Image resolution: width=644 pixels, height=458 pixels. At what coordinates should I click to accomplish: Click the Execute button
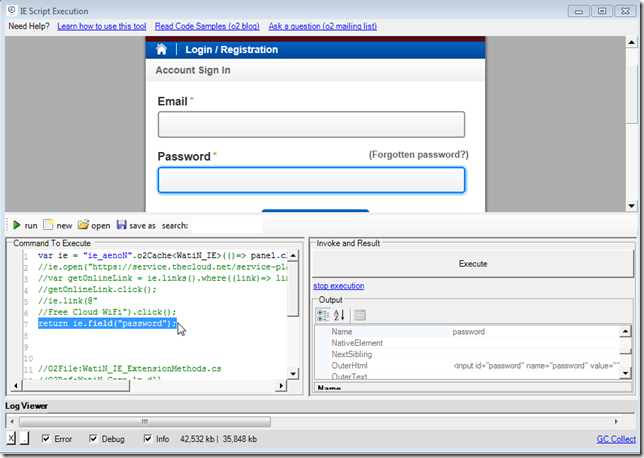tap(473, 264)
